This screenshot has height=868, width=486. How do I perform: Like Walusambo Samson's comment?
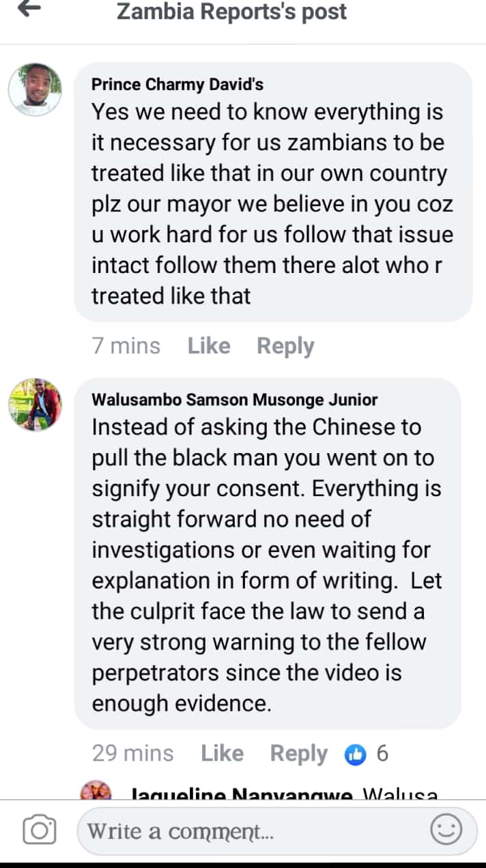[x=223, y=753]
